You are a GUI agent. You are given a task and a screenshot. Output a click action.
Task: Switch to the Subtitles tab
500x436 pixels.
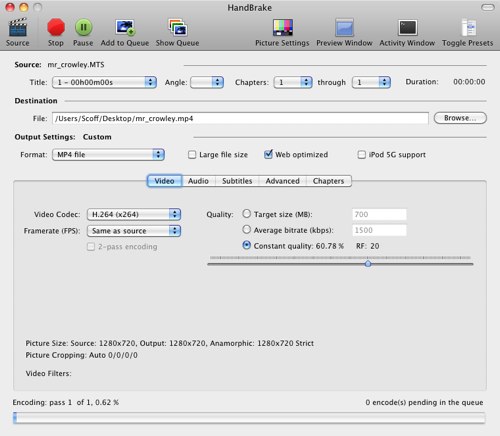pyautogui.click(x=237, y=181)
